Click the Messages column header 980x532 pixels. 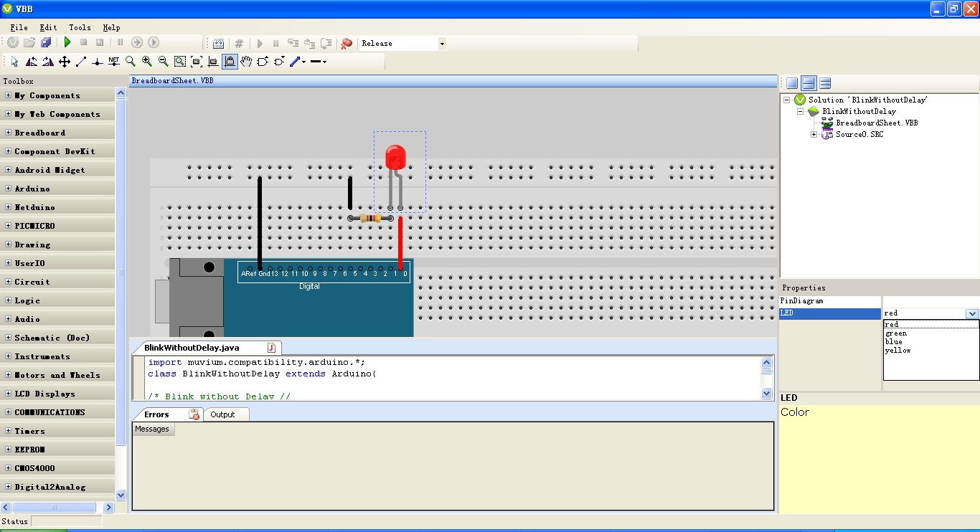(x=152, y=429)
